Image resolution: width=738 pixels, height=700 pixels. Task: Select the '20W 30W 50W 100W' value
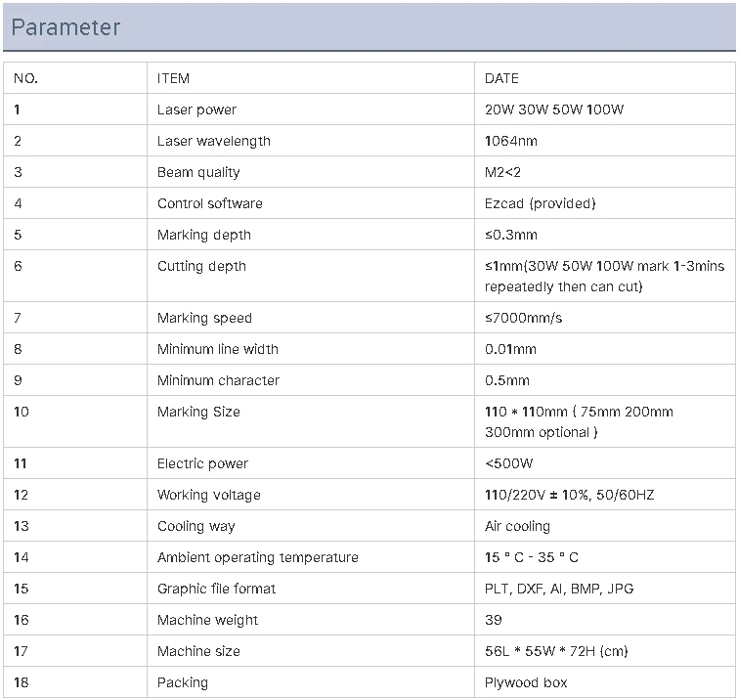pos(554,109)
